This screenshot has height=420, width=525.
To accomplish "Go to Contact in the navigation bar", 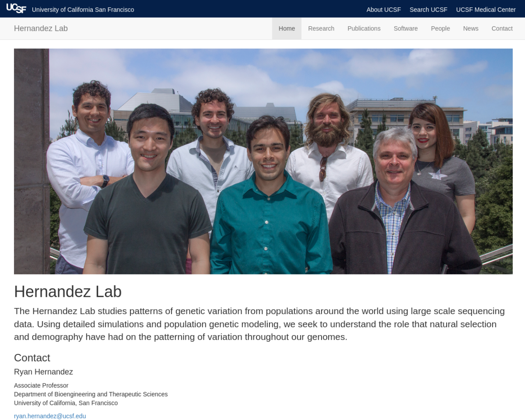I will coord(502,28).
